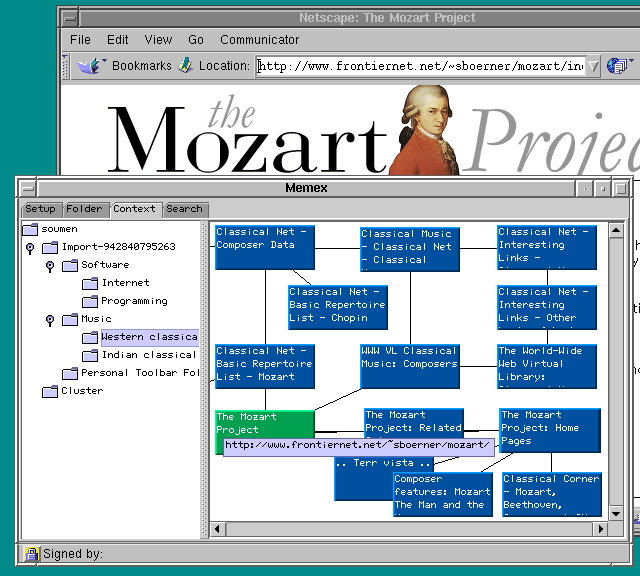This screenshot has height=576, width=640.
Task: Select the Context tab
Action: coord(135,209)
